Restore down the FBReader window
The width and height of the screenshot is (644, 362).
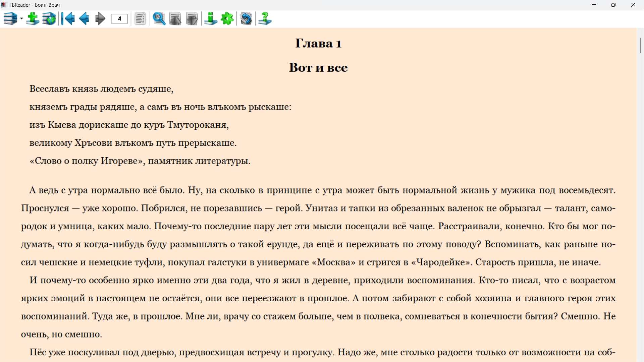click(613, 5)
